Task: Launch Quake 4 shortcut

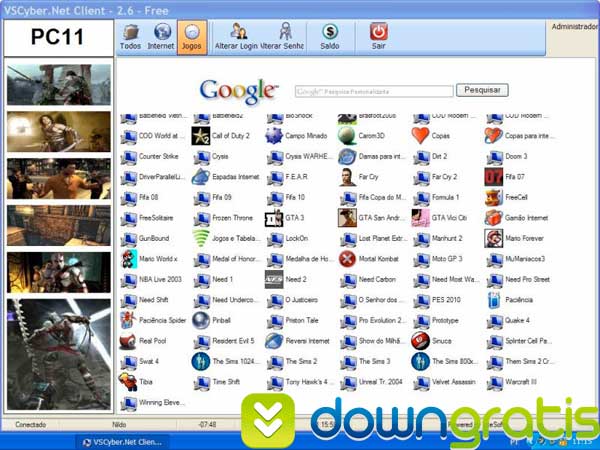Action: coord(509,321)
